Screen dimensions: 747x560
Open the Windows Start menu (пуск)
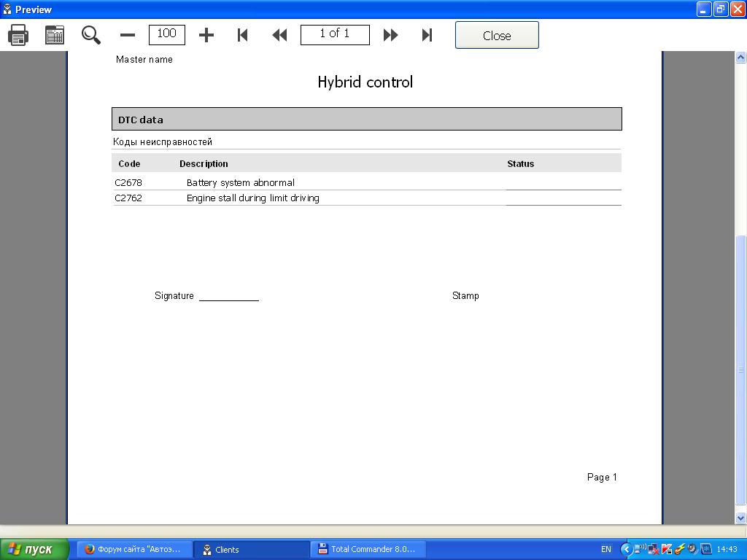[x=34, y=549]
